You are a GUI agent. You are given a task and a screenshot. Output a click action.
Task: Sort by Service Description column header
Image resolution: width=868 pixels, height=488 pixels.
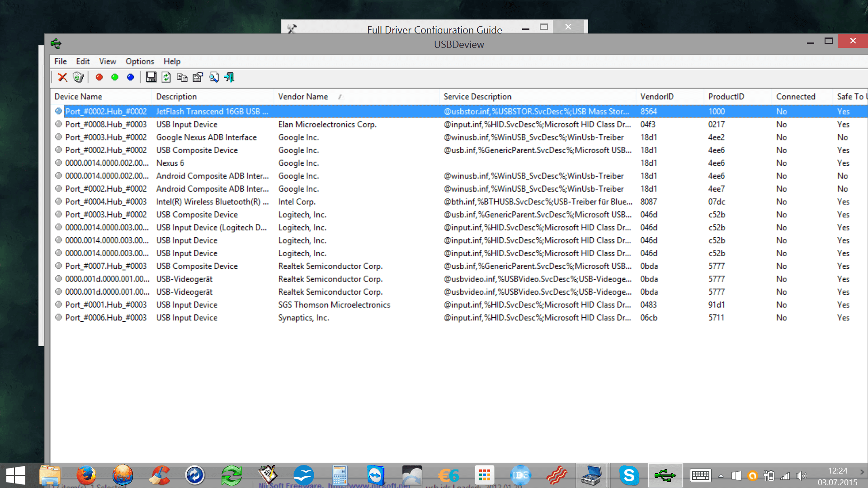pos(538,97)
